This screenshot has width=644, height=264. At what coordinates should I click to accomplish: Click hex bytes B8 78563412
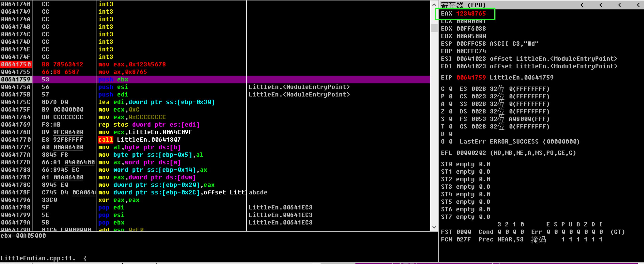click(x=63, y=64)
